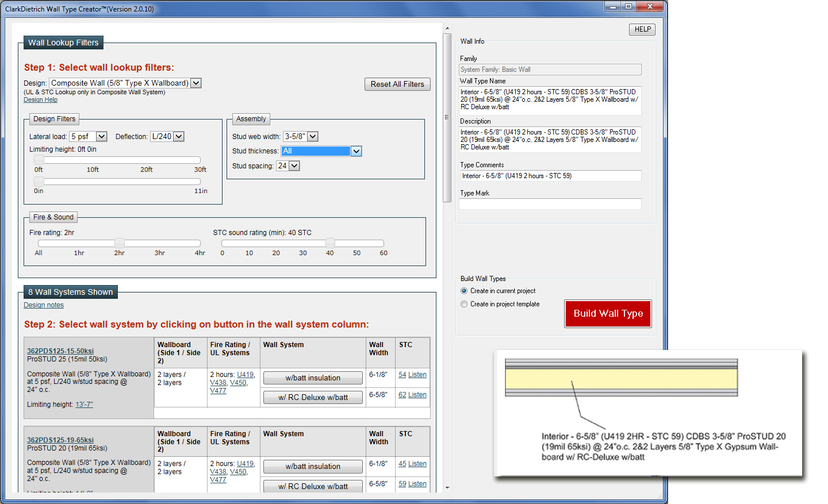This screenshot has height=504, width=828.
Task: Open the 362PDS125-15-50ksi product link
Action: pos(60,351)
